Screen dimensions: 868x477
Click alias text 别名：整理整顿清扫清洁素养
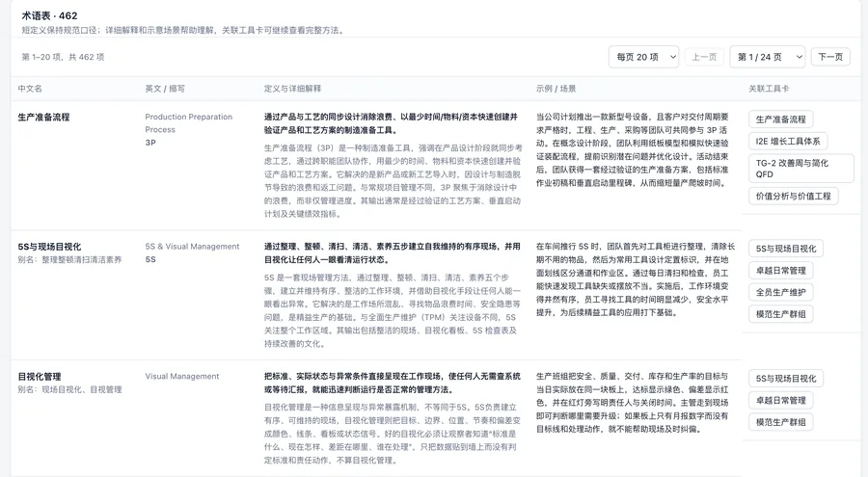click(69, 259)
